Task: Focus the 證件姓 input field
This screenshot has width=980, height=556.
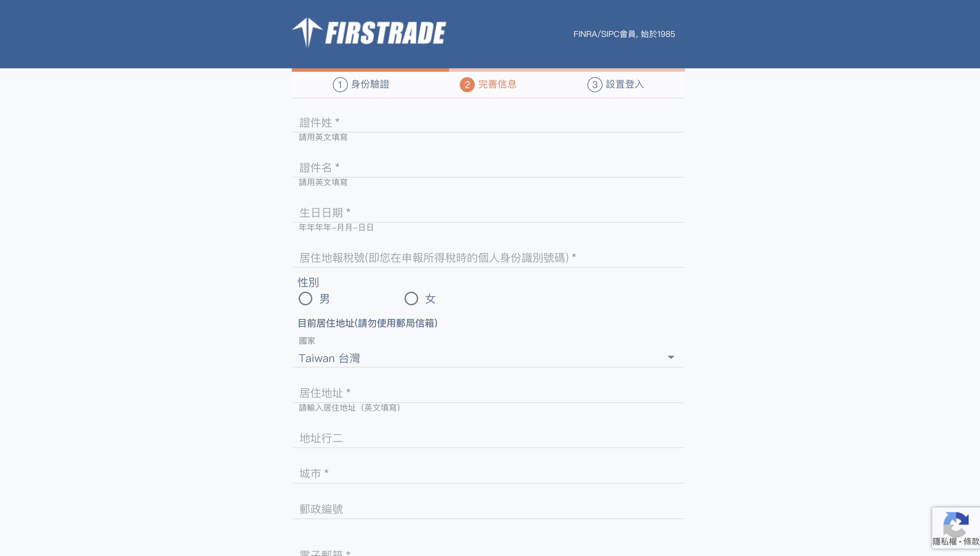Action: (488, 123)
